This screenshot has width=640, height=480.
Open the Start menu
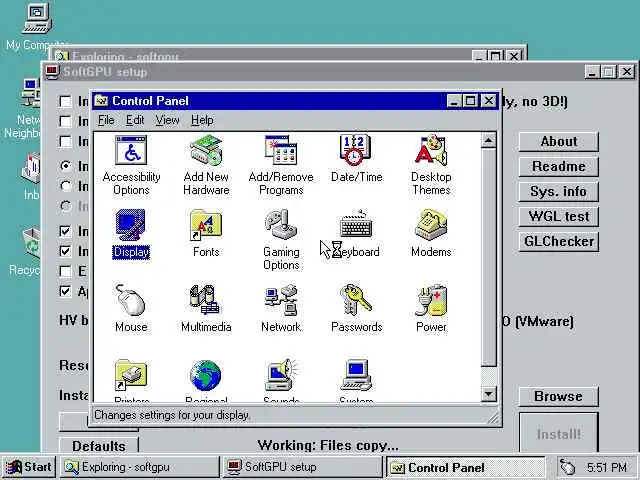tap(29, 467)
